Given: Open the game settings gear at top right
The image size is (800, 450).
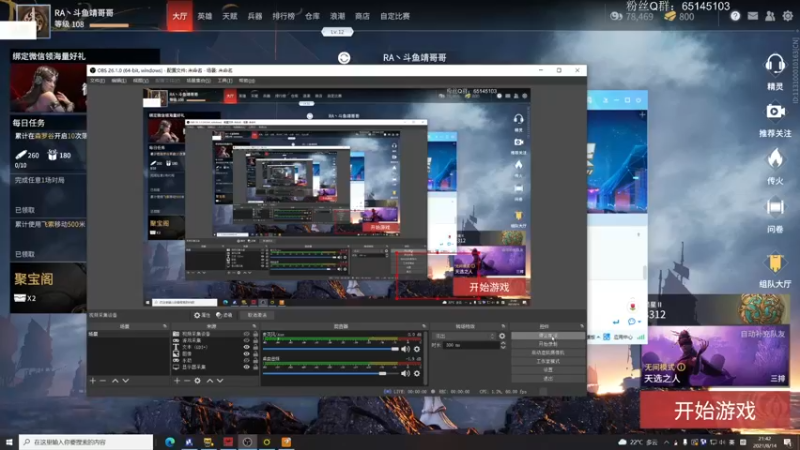Looking at the screenshot, I should click(788, 16).
